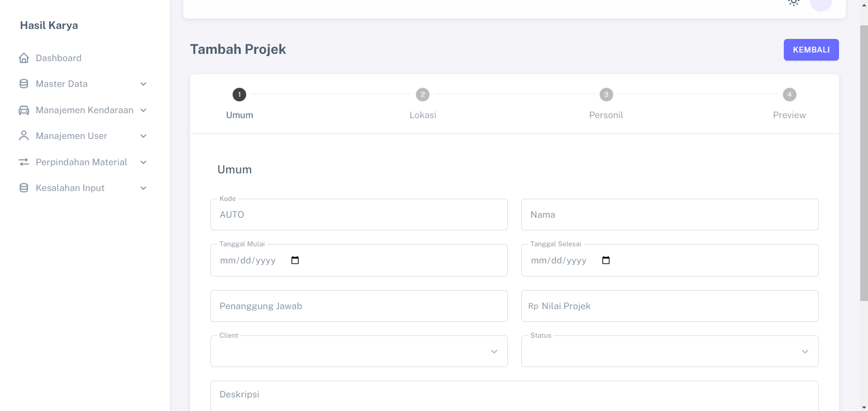Click the page vertical scrollbar thumb

[864, 163]
